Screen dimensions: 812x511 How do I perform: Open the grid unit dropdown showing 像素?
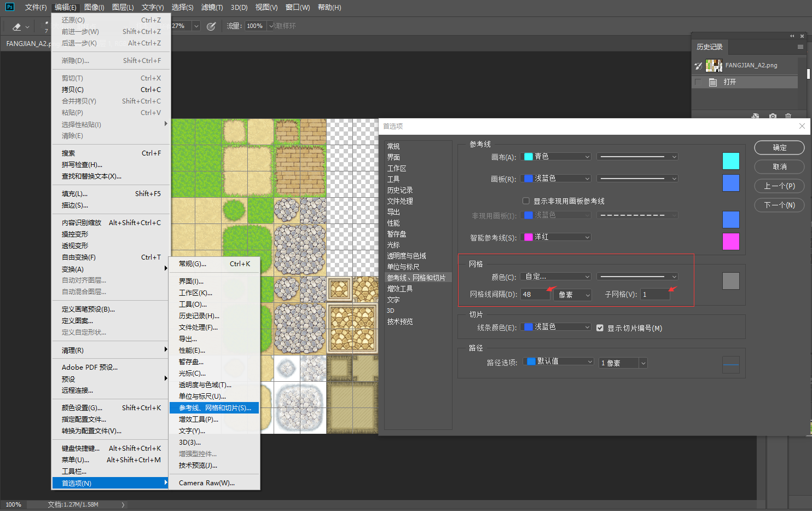pos(573,295)
